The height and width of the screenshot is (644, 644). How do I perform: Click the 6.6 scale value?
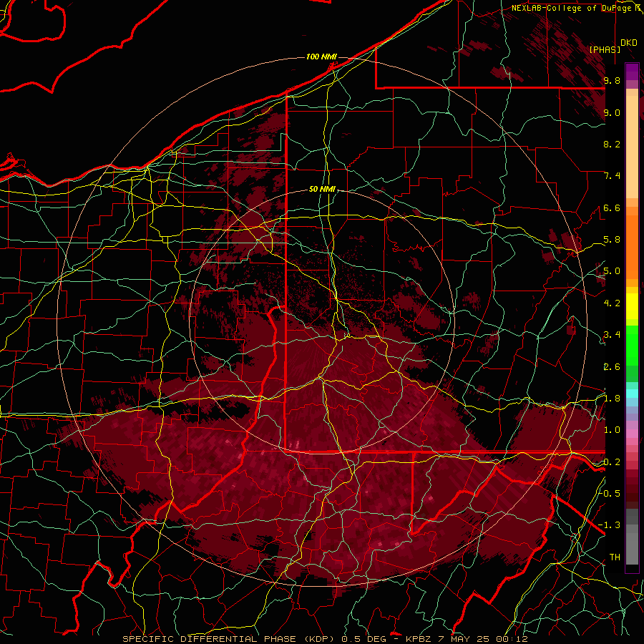612,208
